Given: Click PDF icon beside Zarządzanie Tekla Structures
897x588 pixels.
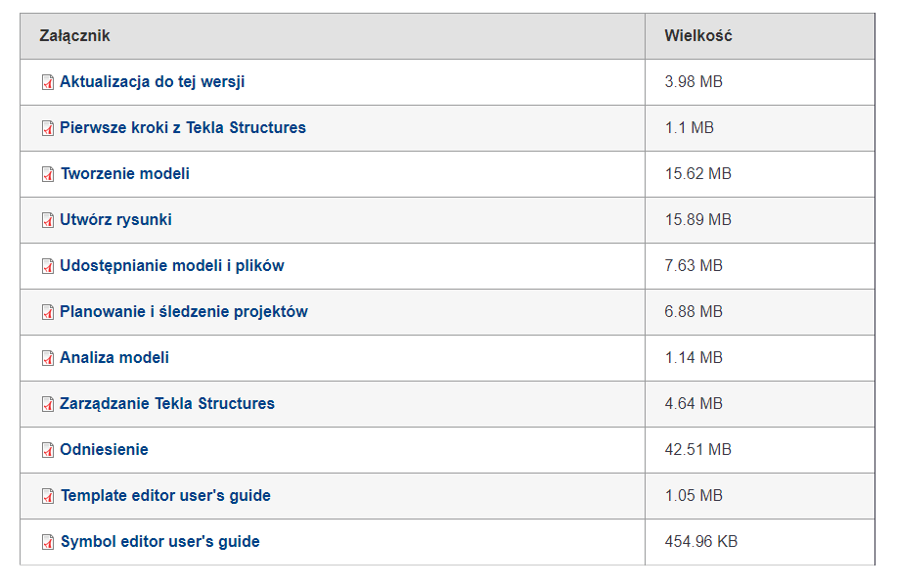Looking at the screenshot, I should coord(48,404).
